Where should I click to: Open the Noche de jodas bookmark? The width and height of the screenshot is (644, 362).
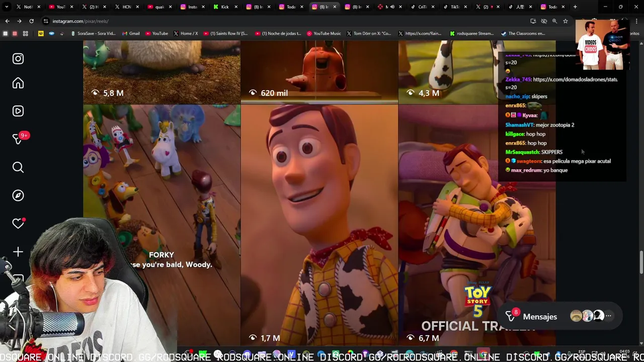point(278,33)
